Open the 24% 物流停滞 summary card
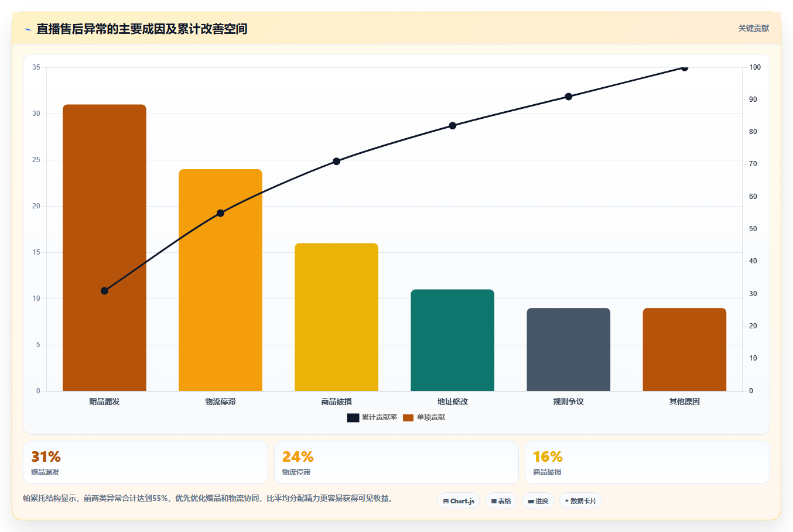 coord(396,462)
